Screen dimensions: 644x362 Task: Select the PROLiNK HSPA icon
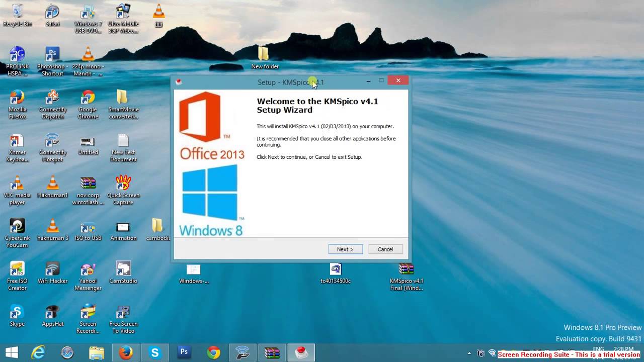[17, 61]
